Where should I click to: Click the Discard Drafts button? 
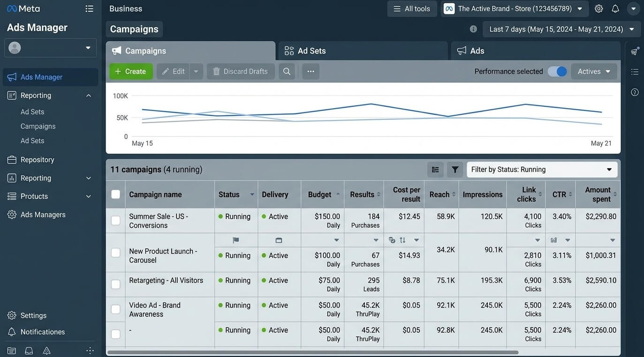coord(241,71)
